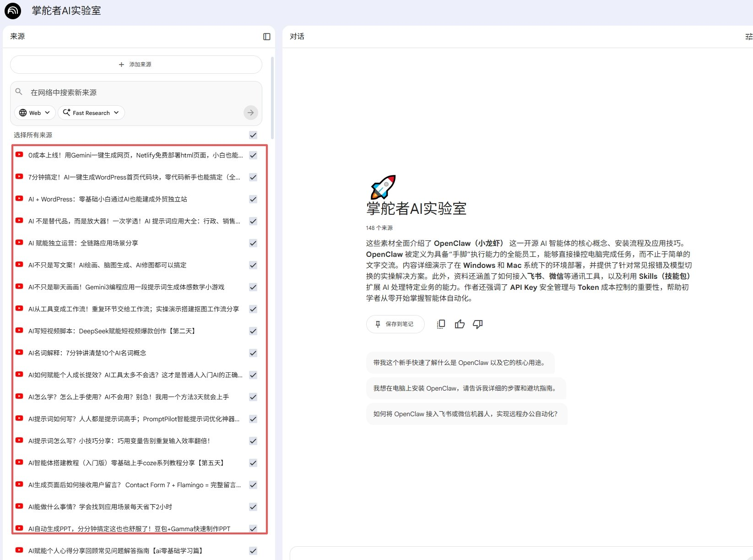Click YouTube icon of AI 不是替代品 source

19,221
